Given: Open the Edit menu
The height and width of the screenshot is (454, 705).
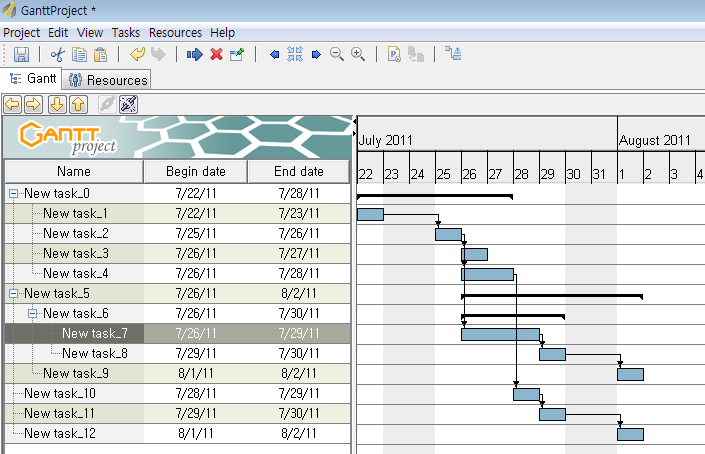Looking at the screenshot, I should pos(58,33).
